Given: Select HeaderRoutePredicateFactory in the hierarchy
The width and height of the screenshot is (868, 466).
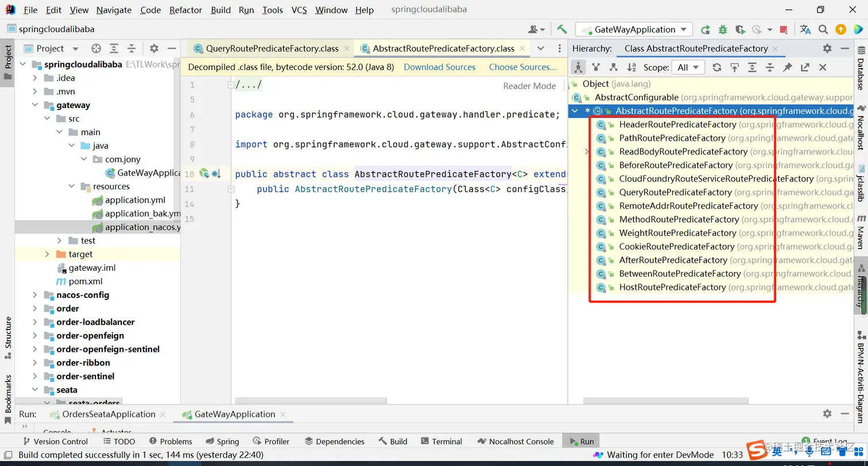Looking at the screenshot, I should pos(677,125).
